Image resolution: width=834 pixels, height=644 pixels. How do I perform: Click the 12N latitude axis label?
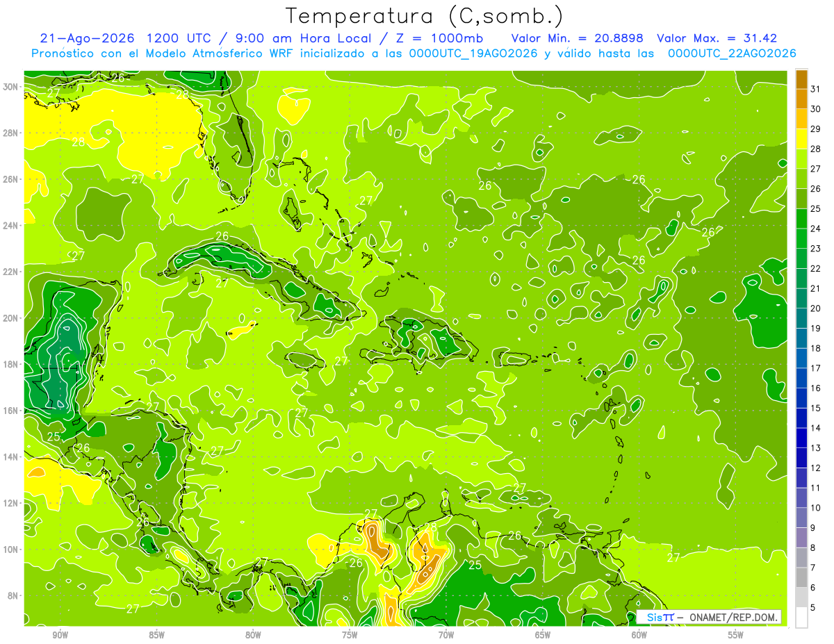(x=12, y=503)
